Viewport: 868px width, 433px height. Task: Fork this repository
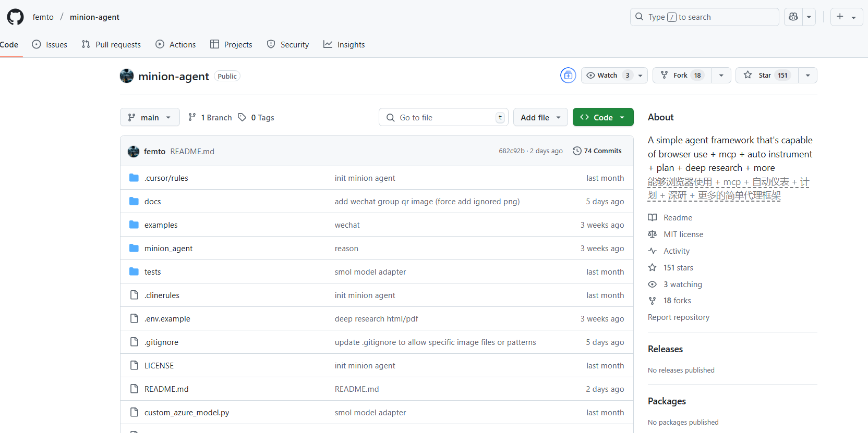[x=682, y=75]
